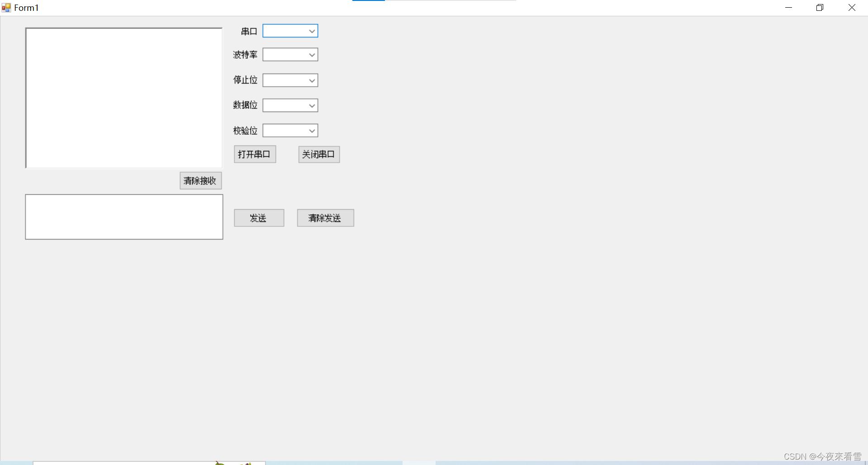
Task: Open the 校验位 parity dropdown
Action: click(290, 131)
